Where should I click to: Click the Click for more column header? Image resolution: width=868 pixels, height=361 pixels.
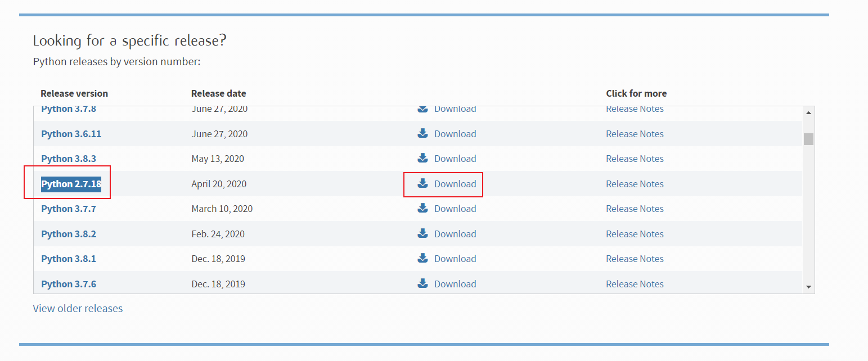point(636,93)
